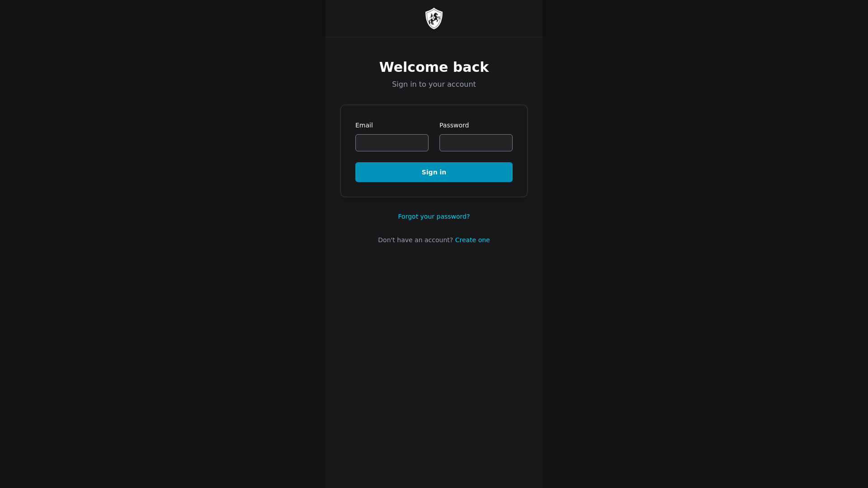Begin registration by clicking Create one
The height and width of the screenshot is (488, 868).
click(x=472, y=240)
